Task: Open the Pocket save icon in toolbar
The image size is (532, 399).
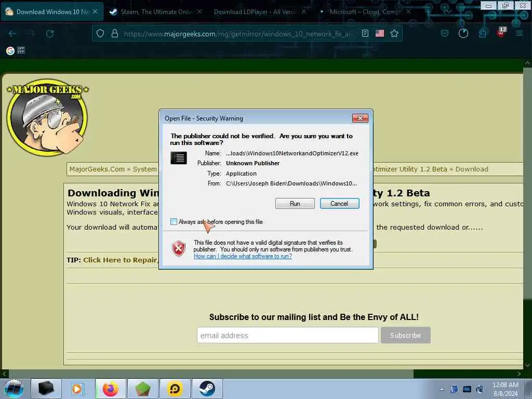Action: tap(445, 33)
